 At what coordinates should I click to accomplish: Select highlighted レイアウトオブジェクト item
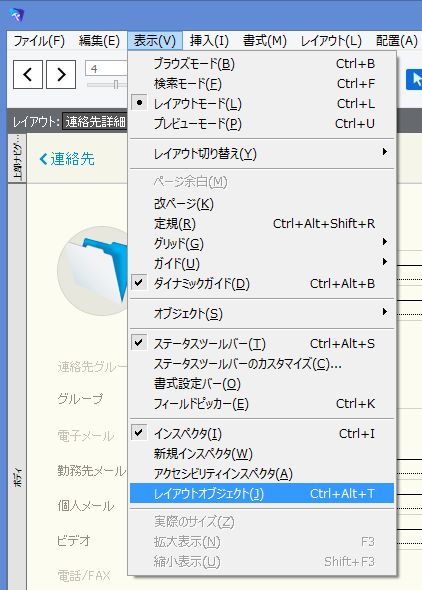(x=262, y=493)
